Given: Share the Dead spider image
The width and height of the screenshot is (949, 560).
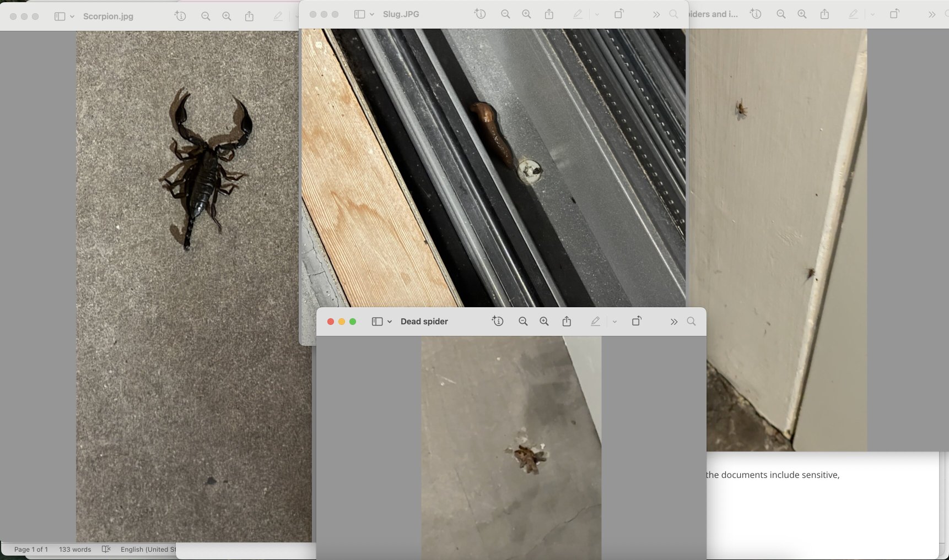Looking at the screenshot, I should click(x=567, y=322).
